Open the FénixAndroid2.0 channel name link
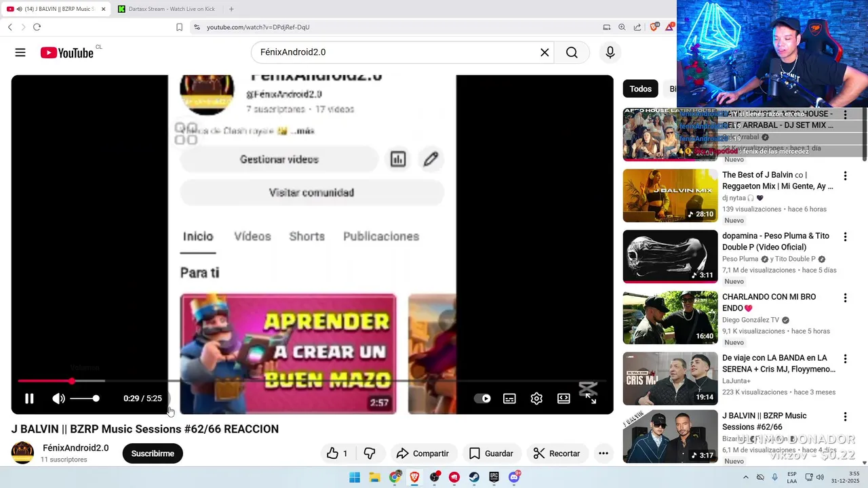 point(75,448)
